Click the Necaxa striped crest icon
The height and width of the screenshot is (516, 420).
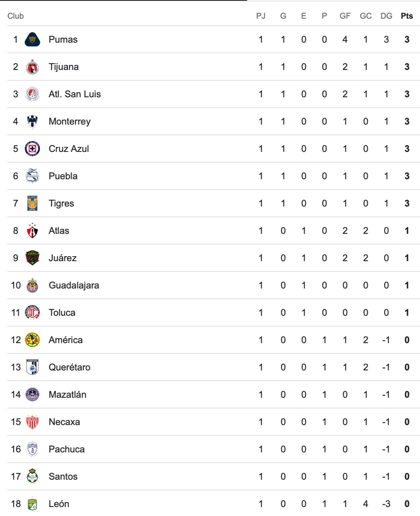(32, 422)
